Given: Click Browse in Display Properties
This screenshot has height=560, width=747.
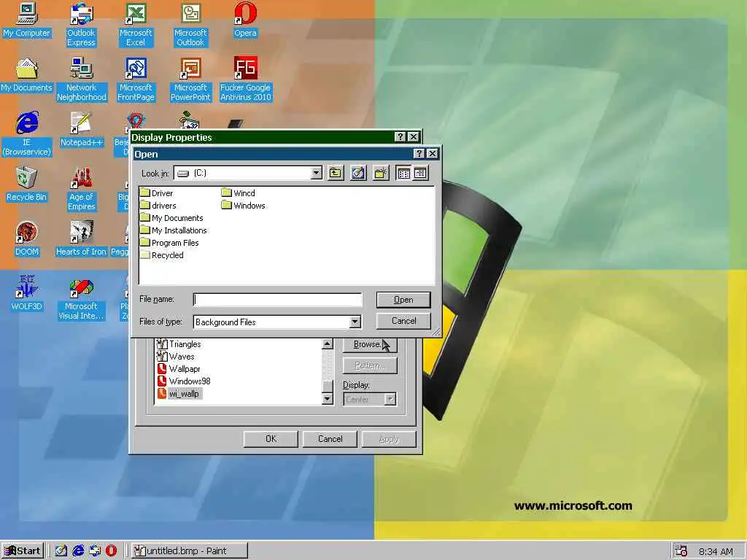Looking at the screenshot, I should (x=370, y=344).
